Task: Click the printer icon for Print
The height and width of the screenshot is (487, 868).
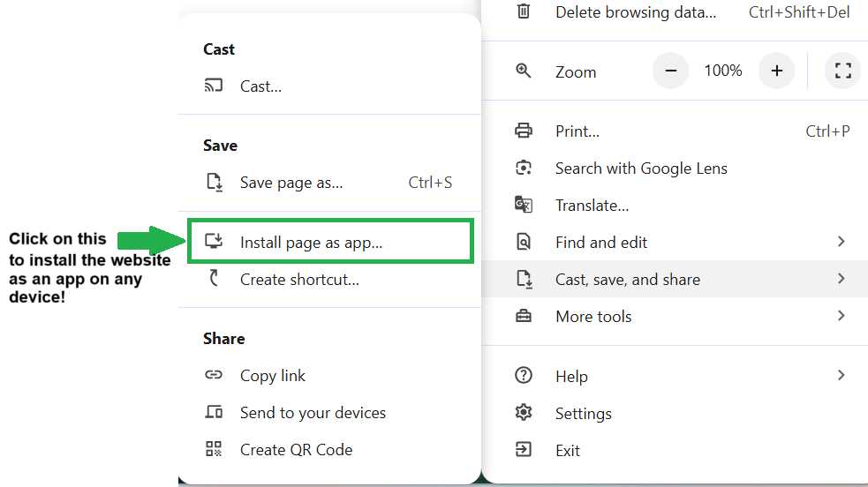Action: (524, 131)
